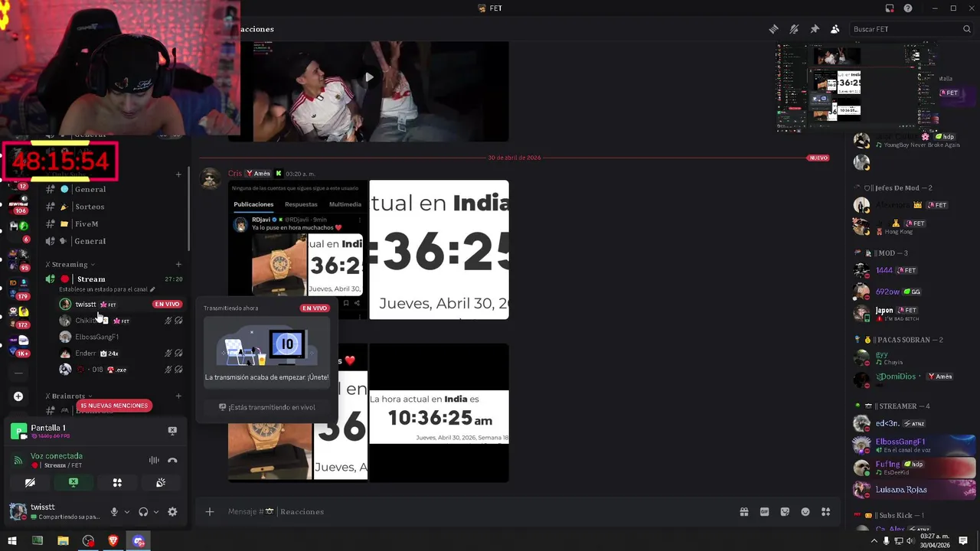Image resolution: width=980 pixels, height=551 pixels.
Task: Toggle the camera button in voice panel
Action: click(x=30, y=483)
